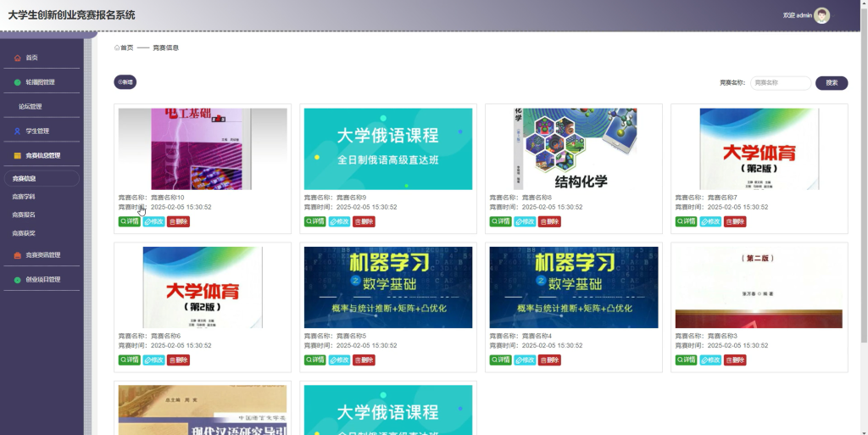Viewport: 868px width, 435px height.
Task: Click 删除 for 竞赛名称9
Action: tap(364, 221)
